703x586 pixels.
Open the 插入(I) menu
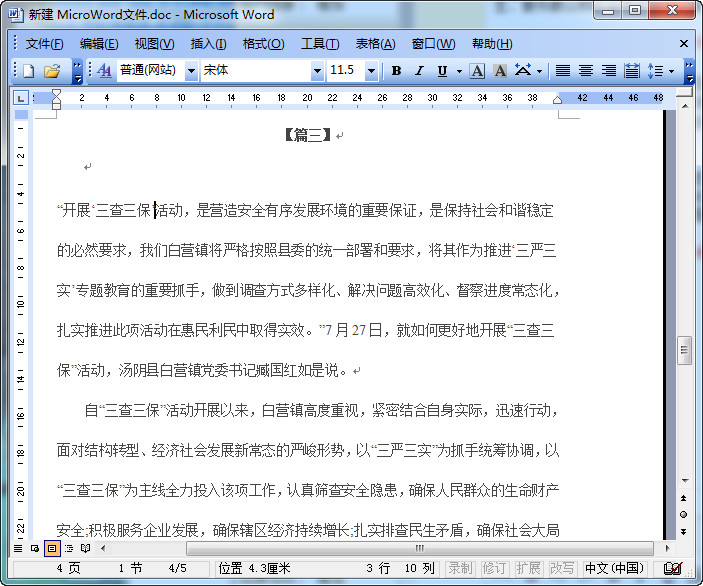click(208, 44)
